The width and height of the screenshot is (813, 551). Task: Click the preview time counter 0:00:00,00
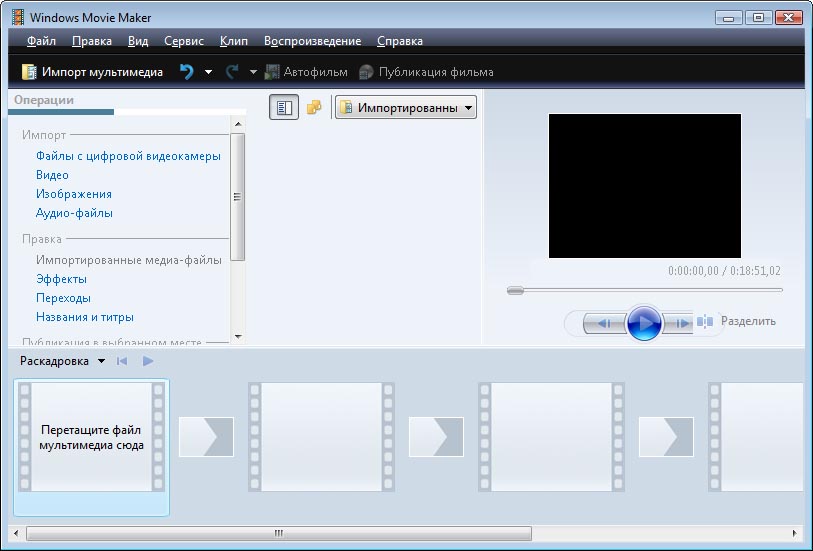693,271
